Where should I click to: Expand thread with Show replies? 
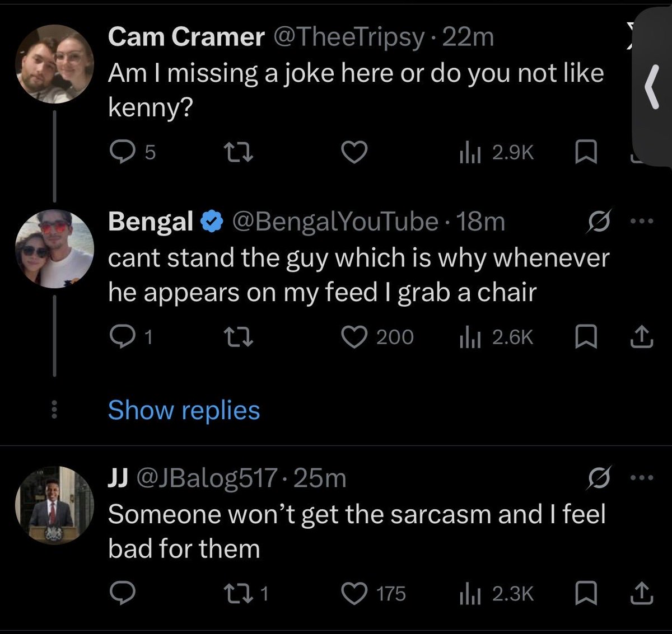tap(184, 410)
